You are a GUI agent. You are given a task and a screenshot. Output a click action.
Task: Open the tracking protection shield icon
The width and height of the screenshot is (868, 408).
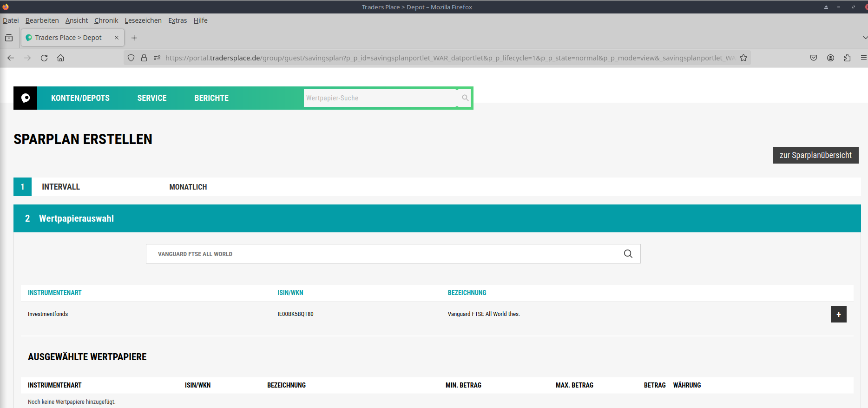tap(131, 58)
